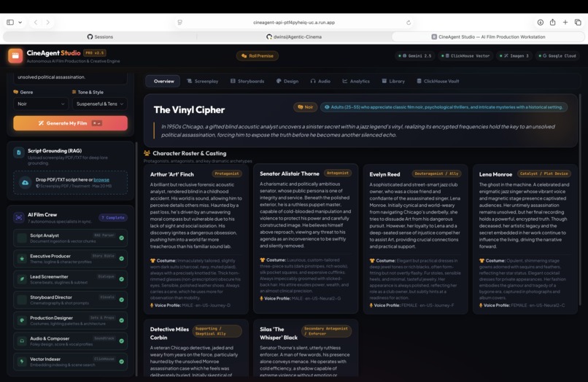Click the Generate My Film button
This screenshot has width=588, height=382.
pyautogui.click(x=71, y=123)
